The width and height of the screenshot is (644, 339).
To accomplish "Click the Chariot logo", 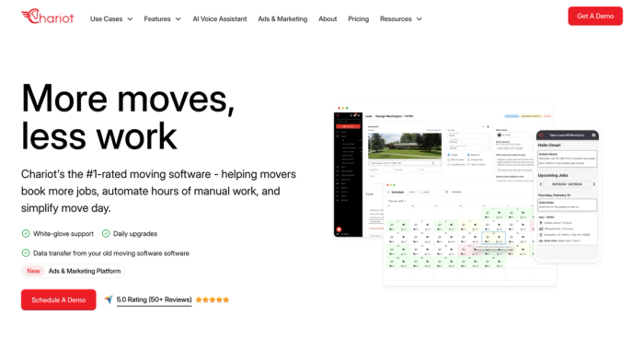I will click(x=48, y=17).
